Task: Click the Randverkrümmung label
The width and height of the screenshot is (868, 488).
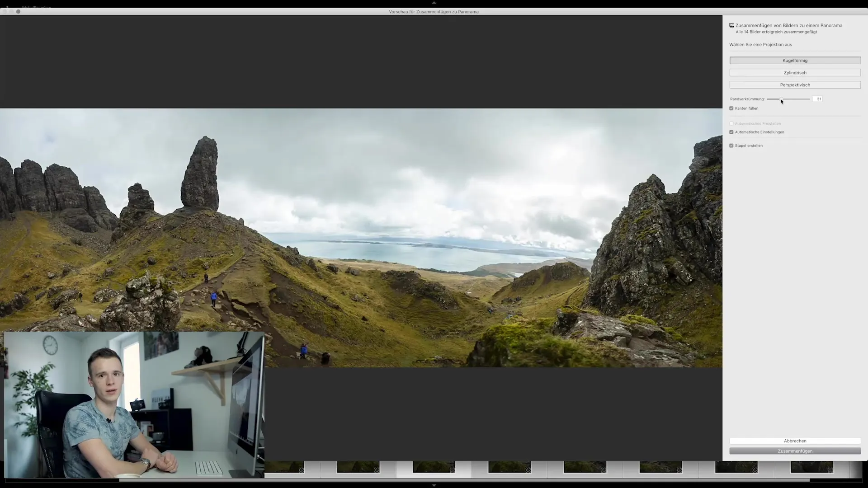Action: pyautogui.click(x=747, y=99)
